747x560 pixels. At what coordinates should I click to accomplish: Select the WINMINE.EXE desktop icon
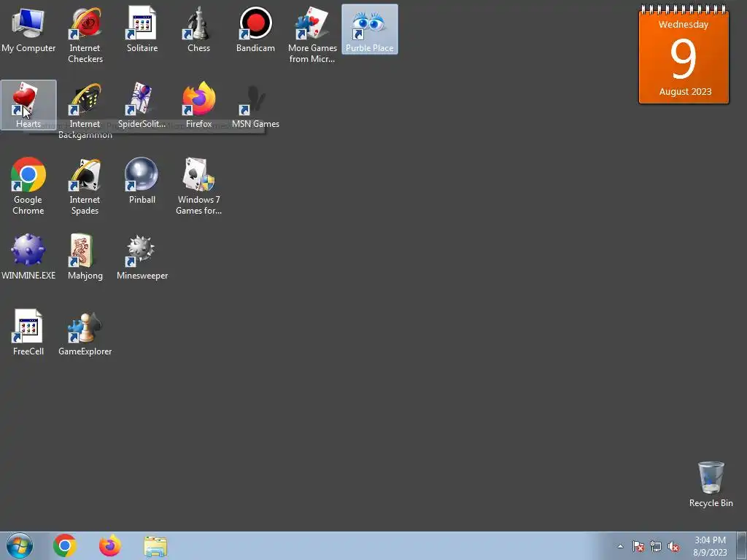point(28,257)
